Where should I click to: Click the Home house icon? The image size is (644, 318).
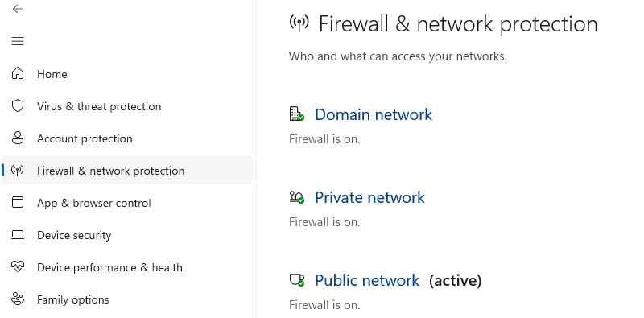pos(17,73)
